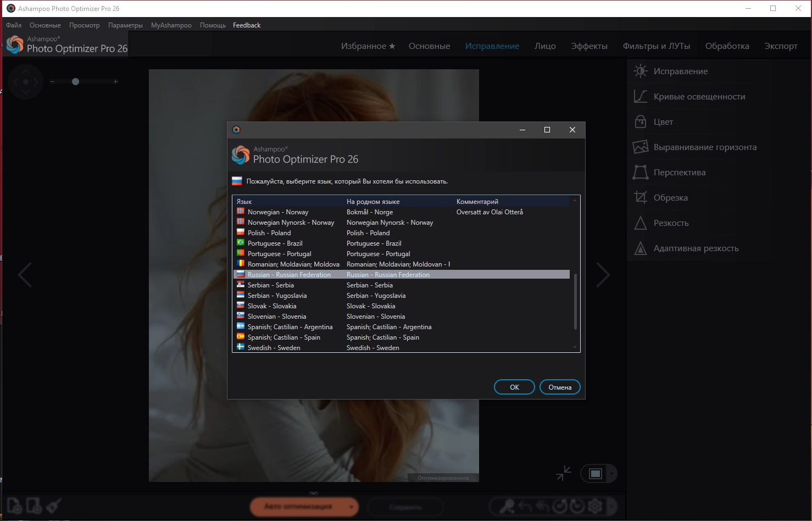Click the zoom in plus icon
The width and height of the screenshot is (812, 521).
click(x=115, y=82)
